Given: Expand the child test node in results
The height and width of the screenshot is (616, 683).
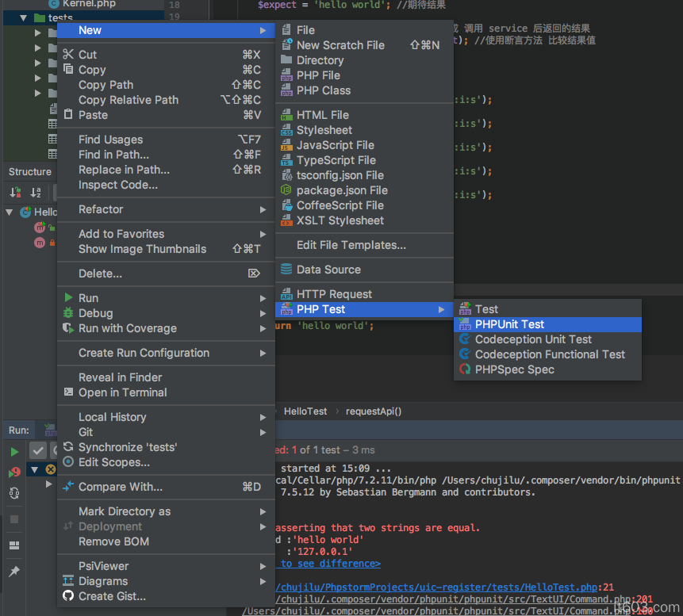Looking at the screenshot, I should coord(48,484).
